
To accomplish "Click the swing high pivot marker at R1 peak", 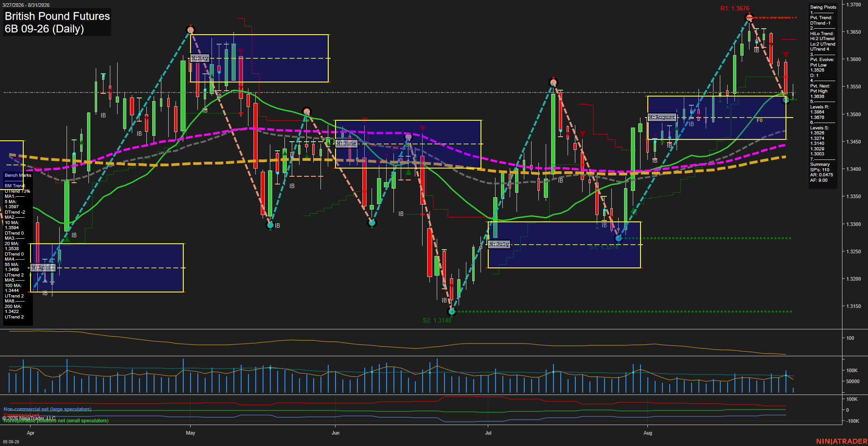I will 749,18.
